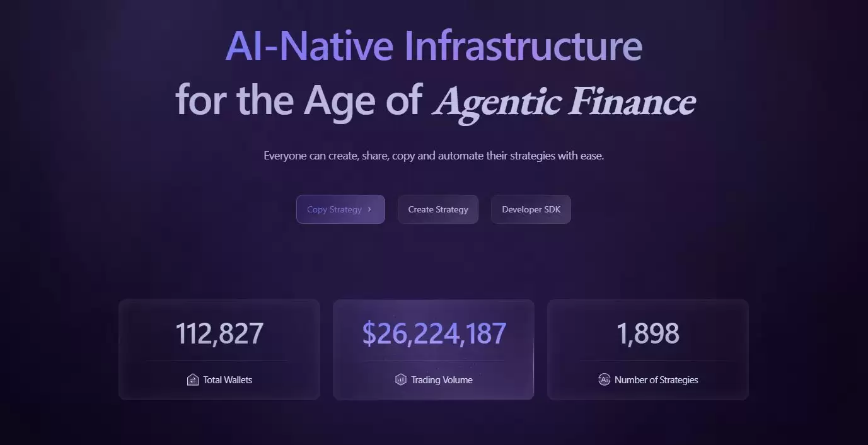Select the 112,827 wallets figure

pos(219,333)
